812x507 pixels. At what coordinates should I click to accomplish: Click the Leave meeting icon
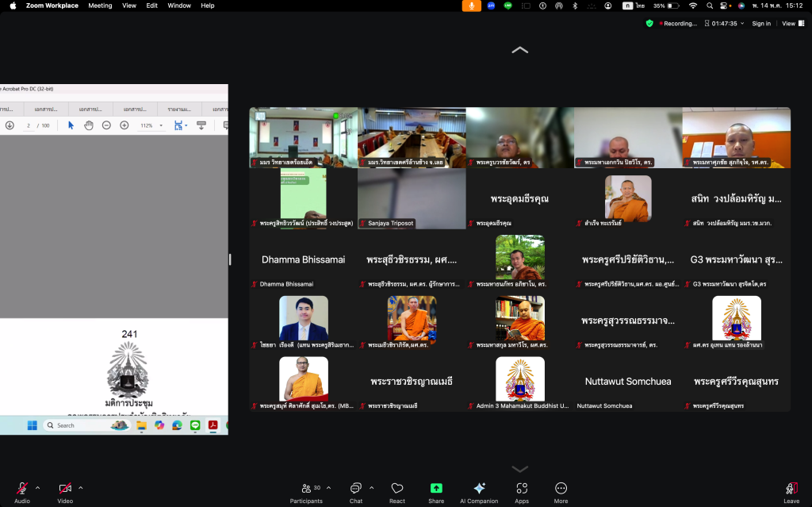tap(791, 488)
